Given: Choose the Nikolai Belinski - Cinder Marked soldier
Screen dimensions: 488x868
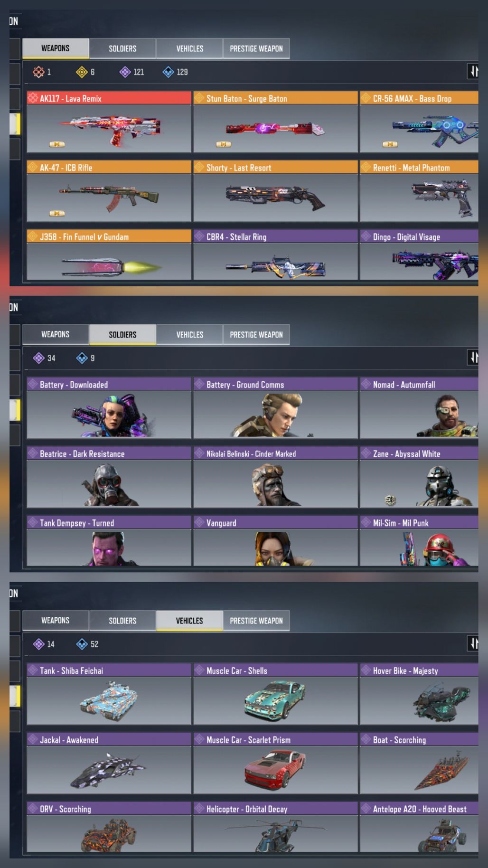Looking at the screenshot, I should (275, 477).
